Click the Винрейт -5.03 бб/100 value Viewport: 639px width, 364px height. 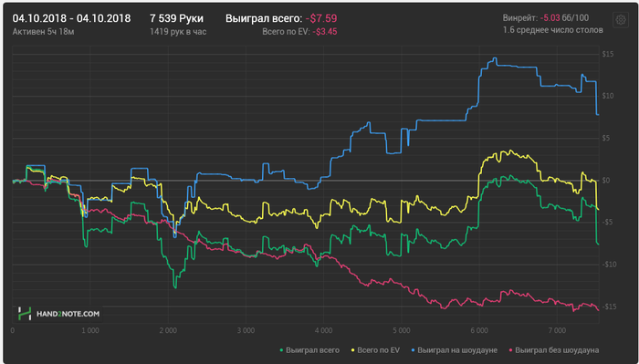click(564, 18)
